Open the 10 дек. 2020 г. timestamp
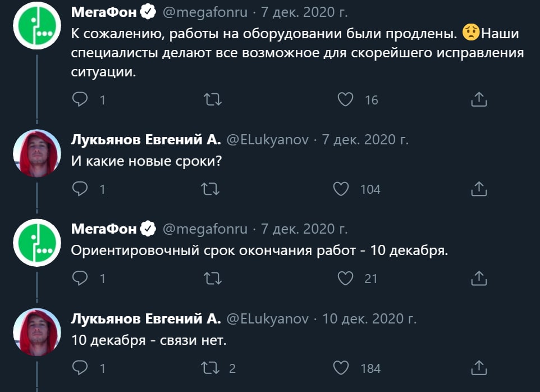 point(369,318)
